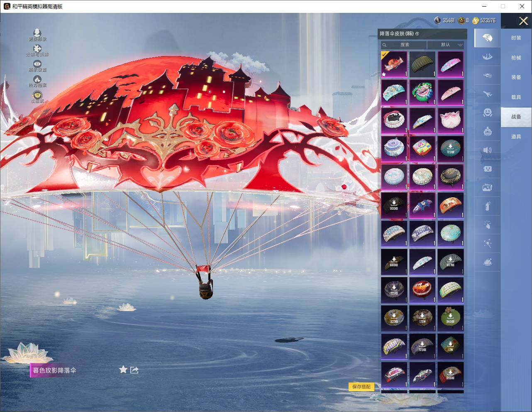The image size is (532, 412).
Task: Switch to the 枪械 tab
Action: [x=516, y=58]
